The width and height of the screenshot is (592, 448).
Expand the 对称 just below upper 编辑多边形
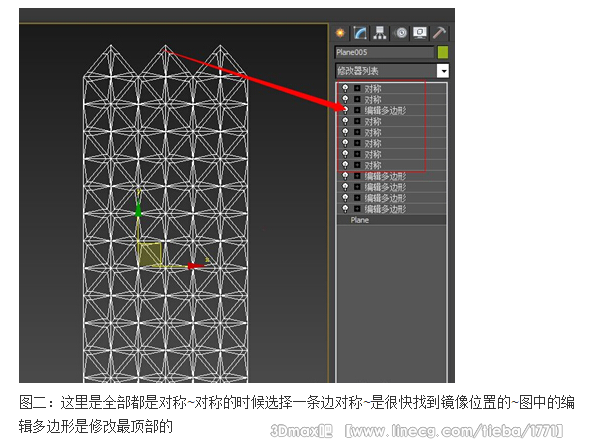[x=357, y=121]
